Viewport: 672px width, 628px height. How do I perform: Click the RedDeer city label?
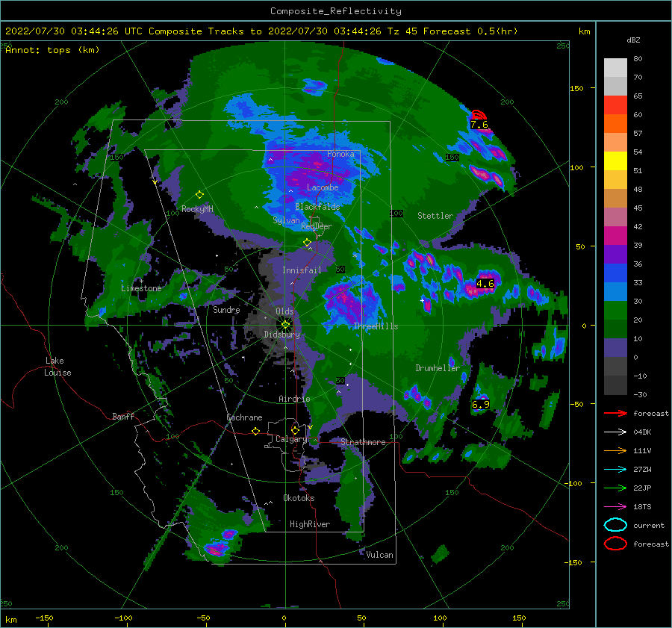tap(317, 226)
